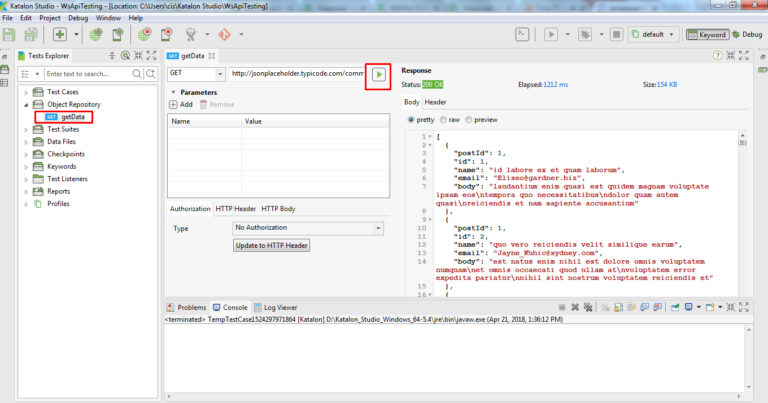
Task: Click the Spy Web globe icon
Action: click(x=96, y=34)
